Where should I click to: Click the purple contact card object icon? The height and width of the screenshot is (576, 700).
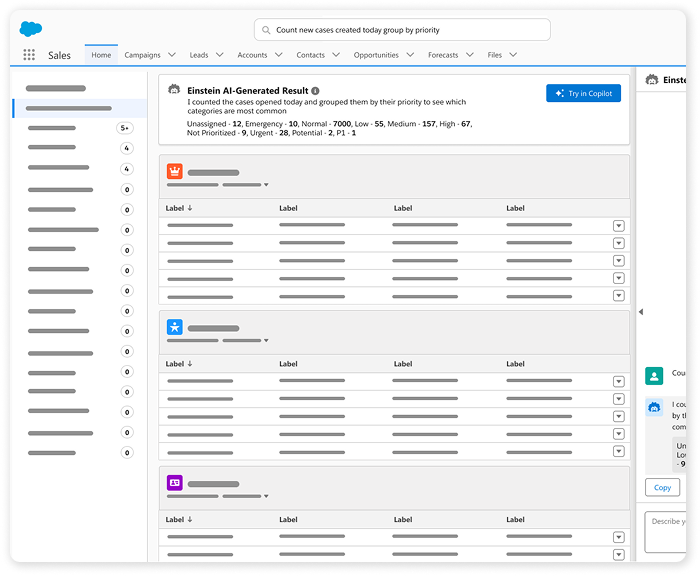click(175, 483)
